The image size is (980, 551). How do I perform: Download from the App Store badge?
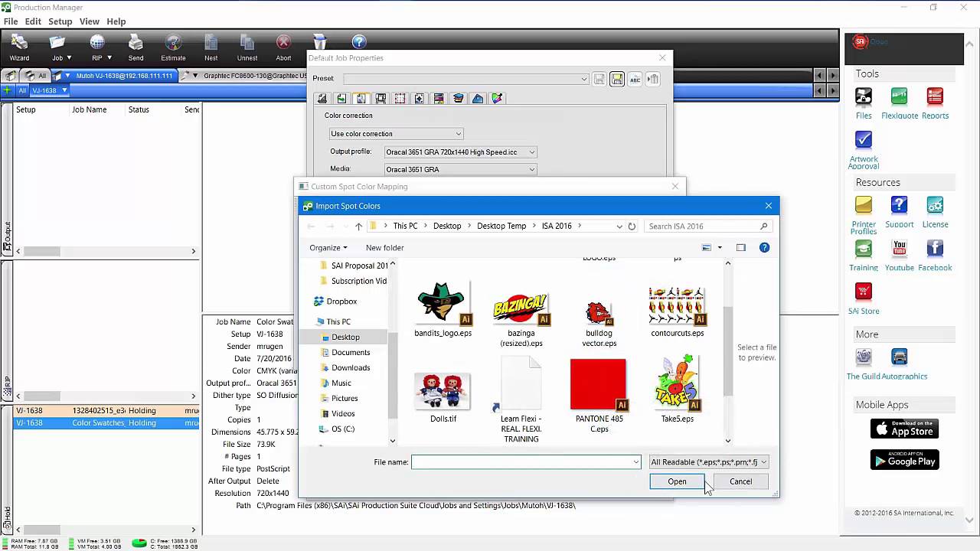click(x=904, y=429)
